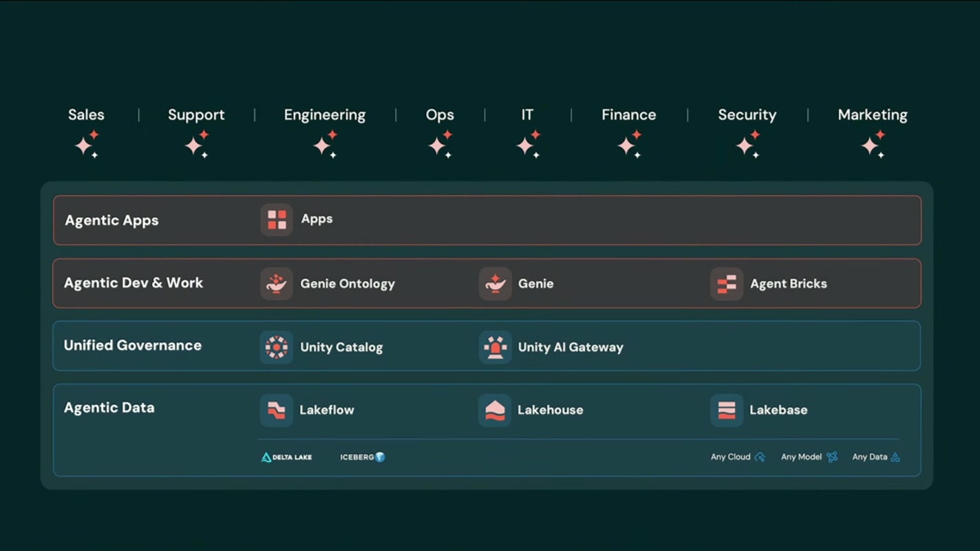Viewport: 980px width, 551px height.
Task: Click the Lakeflow icon
Action: point(277,410)
